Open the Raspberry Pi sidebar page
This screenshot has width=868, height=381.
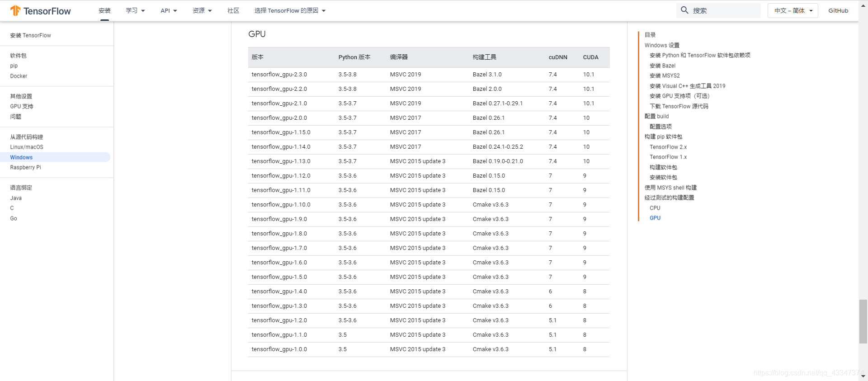[25, 167]
